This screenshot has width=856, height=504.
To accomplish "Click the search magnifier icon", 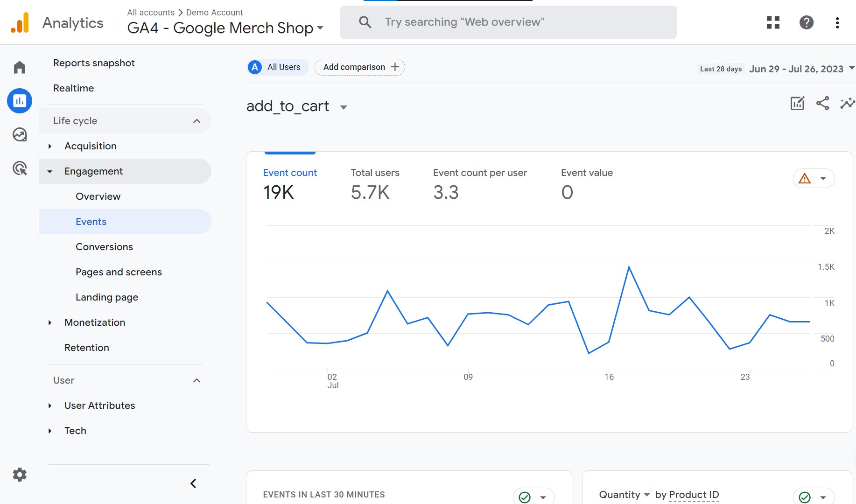I will point(365,22).
